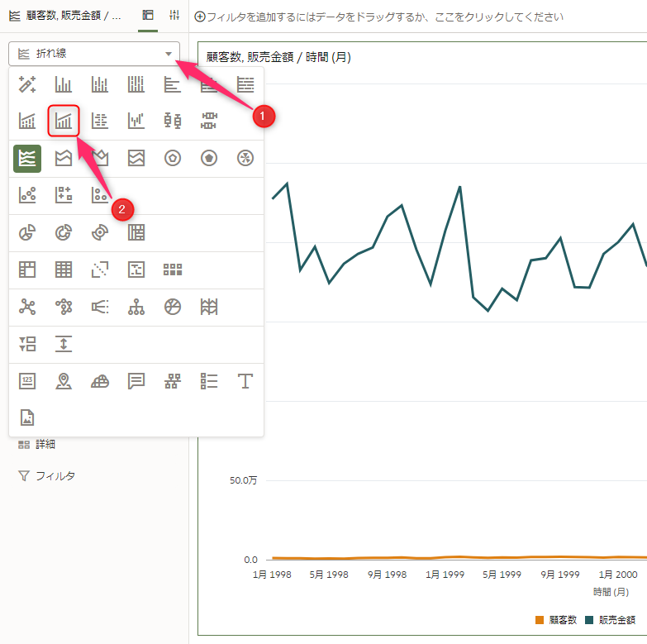Choose the map pin visualization
The width and height of the screenshot is (647, 644).
pos(64,381)
